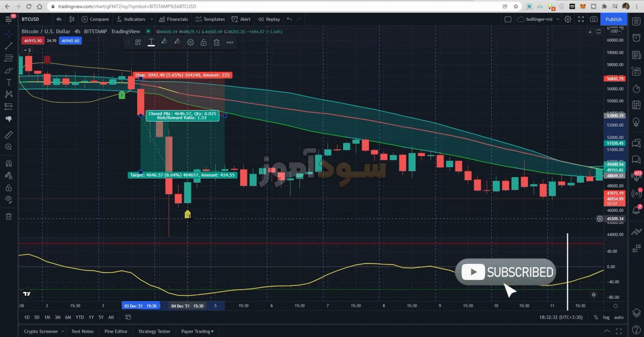Delete the drawing with trash in floating toolbar
The width and height of the screenshot is (644, 337).
pyautogui.click(x=217, y=42)
